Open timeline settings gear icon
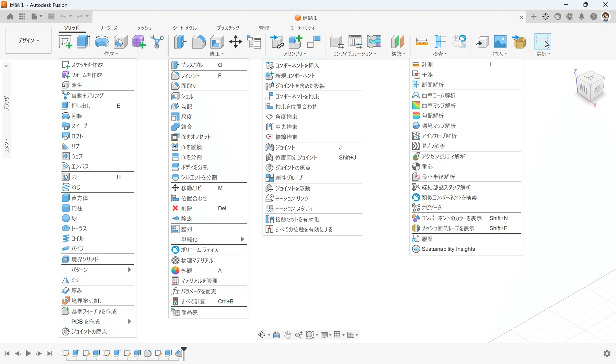616x364 pixels. click(x=607, y=354)
